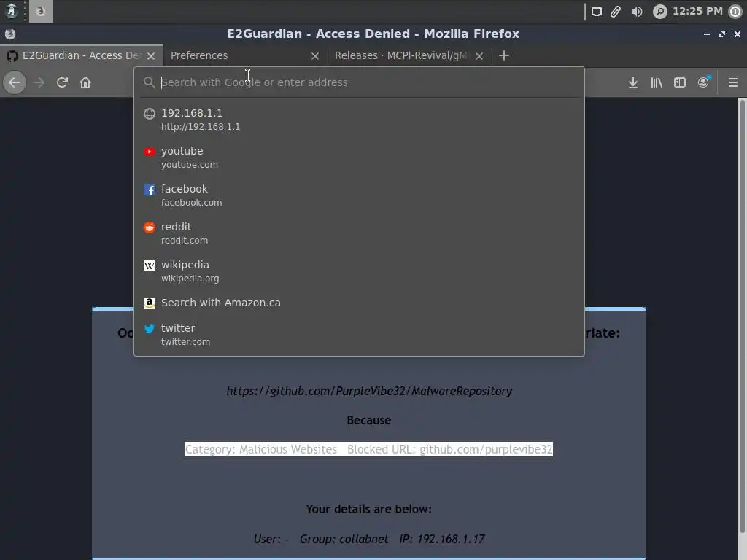Choose the 192.168.1.1 suggestion
747x560 pixels.
tap(359, 120)
